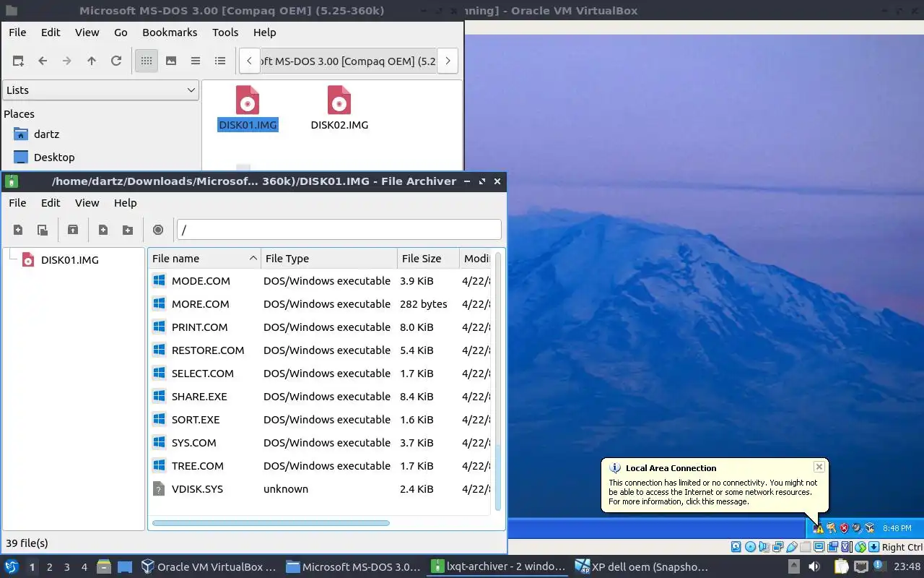Image resolution: width=924 pixels, height=578 pixels.
Task: Click the XP taskbar clock showing 8:48 PM
Action: click(897, 528)
